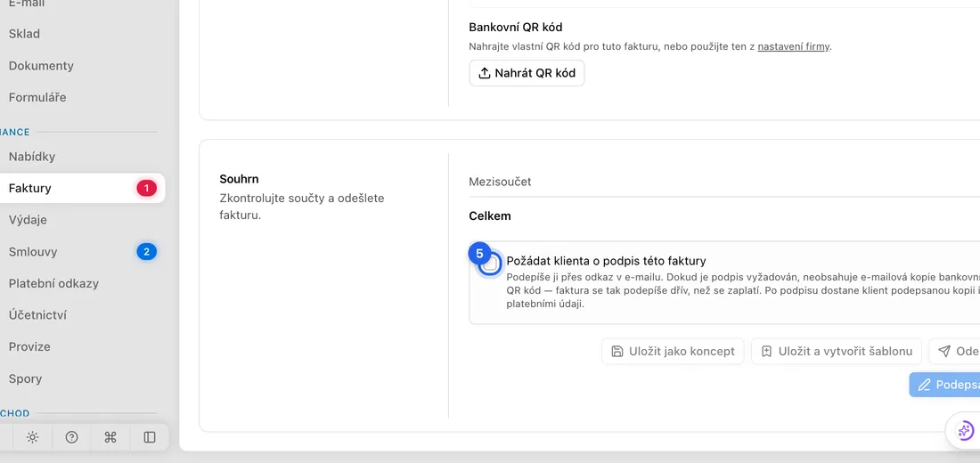Click the Souhrn section heading
The height and width of the screenshot is (463, 980).
[239, 179]
